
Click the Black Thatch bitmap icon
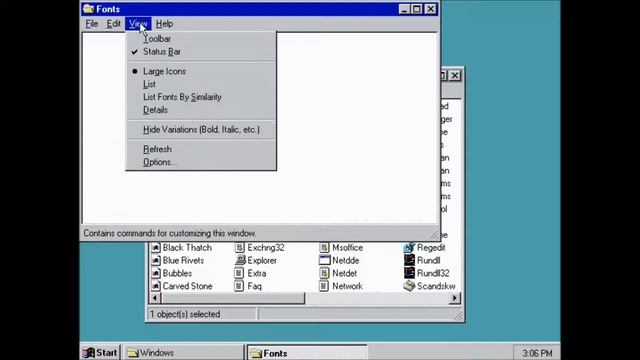[156, 248]
